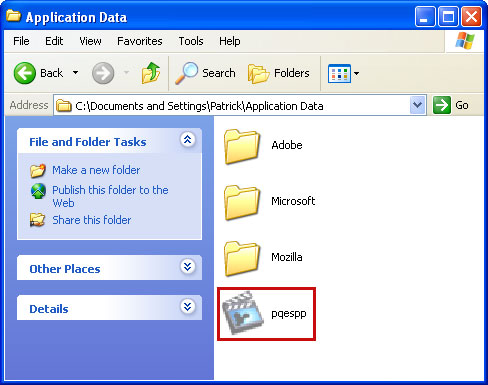
Task: Click the share folder hand icon
Action: point(37,220)
